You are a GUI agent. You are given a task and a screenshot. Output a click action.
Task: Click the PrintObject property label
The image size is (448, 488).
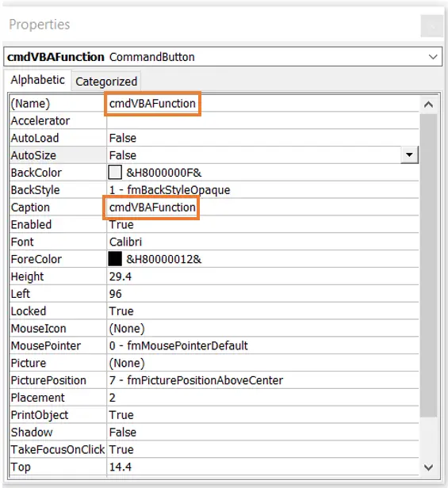tap(40, 415)
